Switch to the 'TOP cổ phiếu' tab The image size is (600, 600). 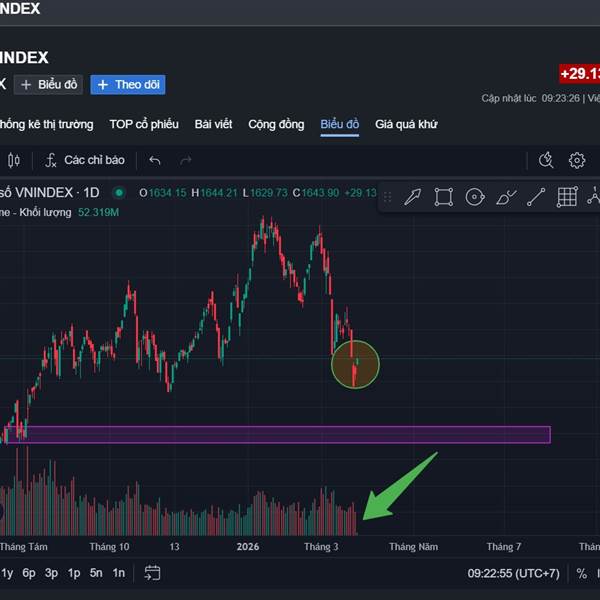click(144, 124)
